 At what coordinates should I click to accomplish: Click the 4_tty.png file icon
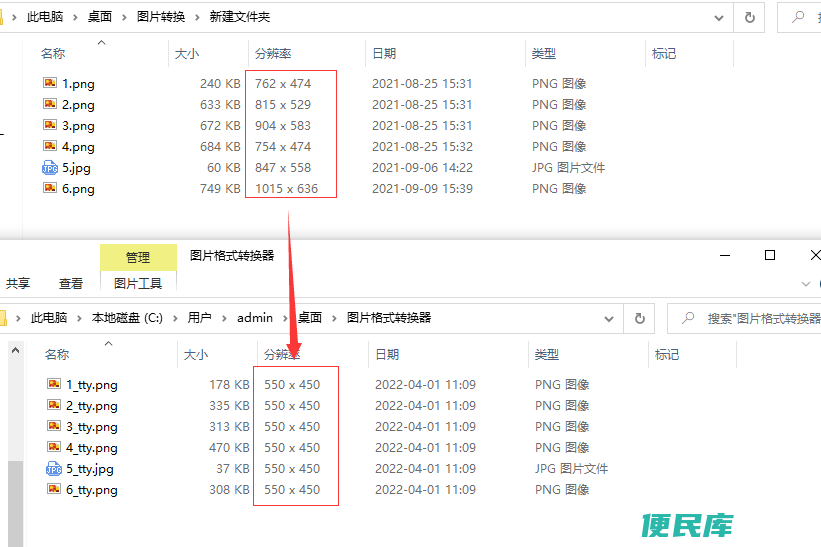[x=54, y=446]
